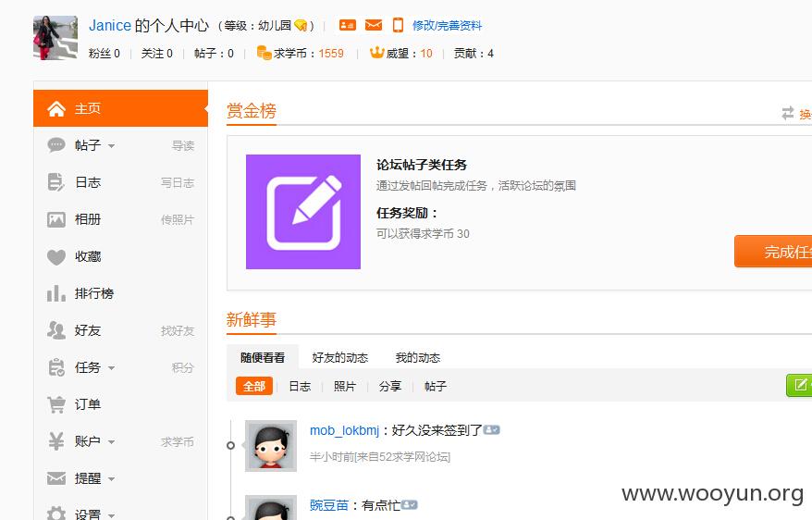Click the shopping cart icon for 订单
812x520 pixels.
56,404
